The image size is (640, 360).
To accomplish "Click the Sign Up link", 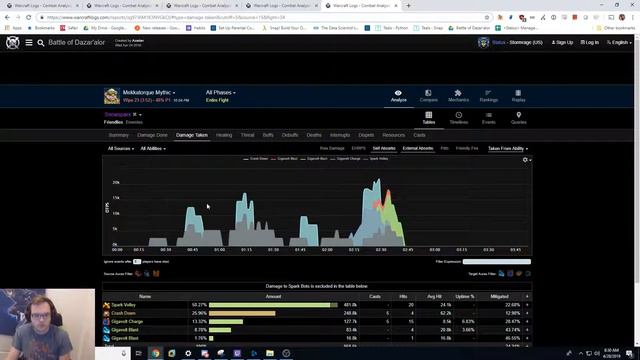I will click(x=562, y=42).
